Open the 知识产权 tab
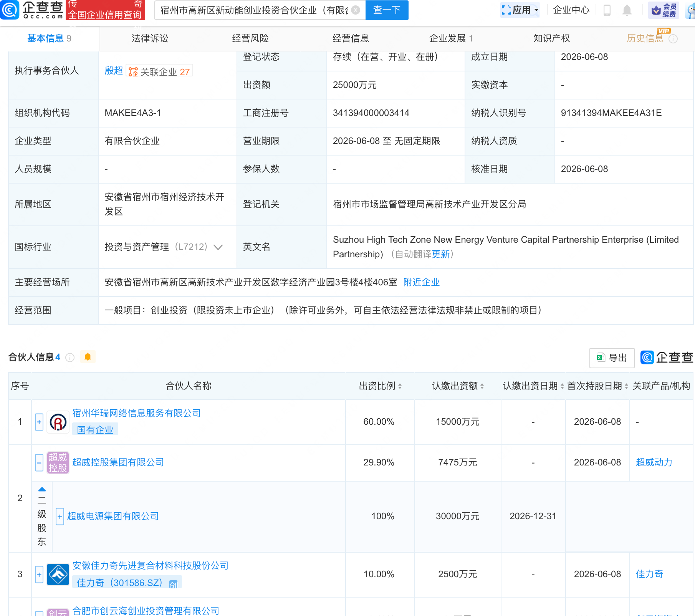This screenshot has width=695, height=616. [x=551, y=38]
